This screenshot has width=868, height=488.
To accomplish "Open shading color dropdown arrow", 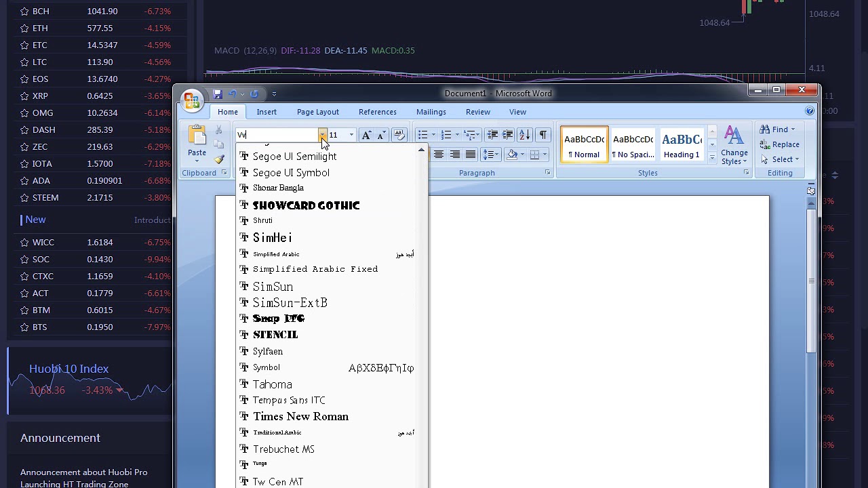I will point(522,155).
